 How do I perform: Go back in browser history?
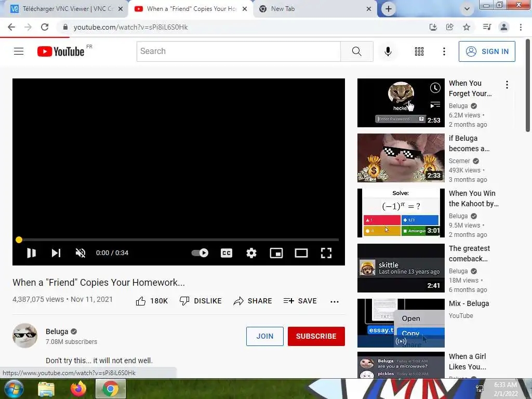(x=11, y=27)
